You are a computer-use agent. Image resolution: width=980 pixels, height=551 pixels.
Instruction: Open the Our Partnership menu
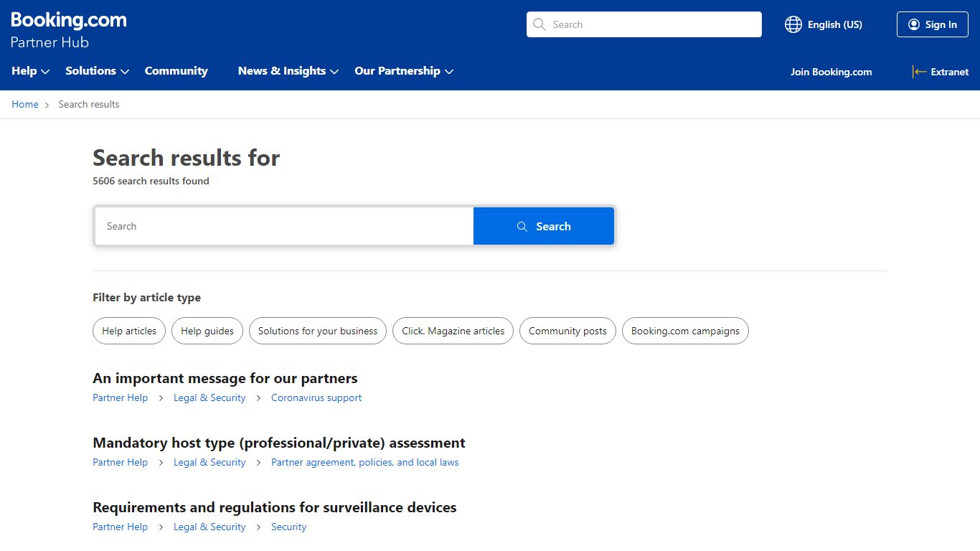click(404, 71)
